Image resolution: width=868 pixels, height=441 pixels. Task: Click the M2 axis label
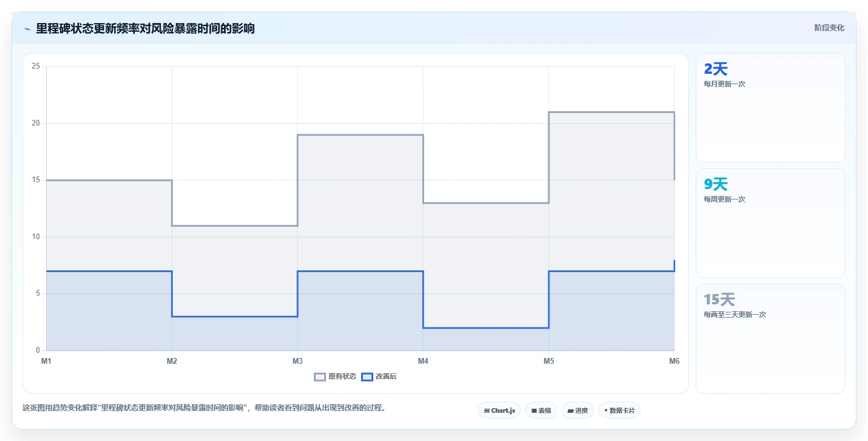click(x=172, y=361)
